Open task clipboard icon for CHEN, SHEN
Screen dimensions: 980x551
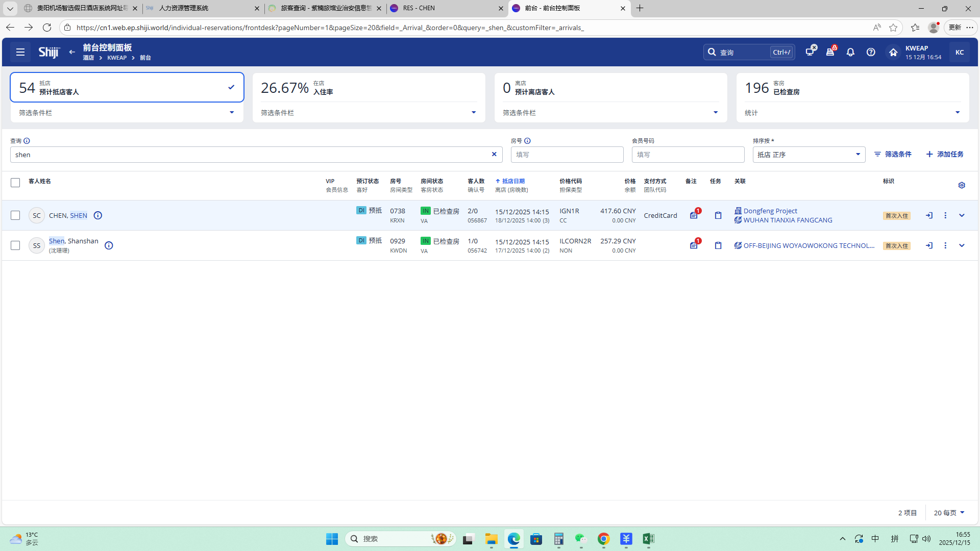coord(718,215)
